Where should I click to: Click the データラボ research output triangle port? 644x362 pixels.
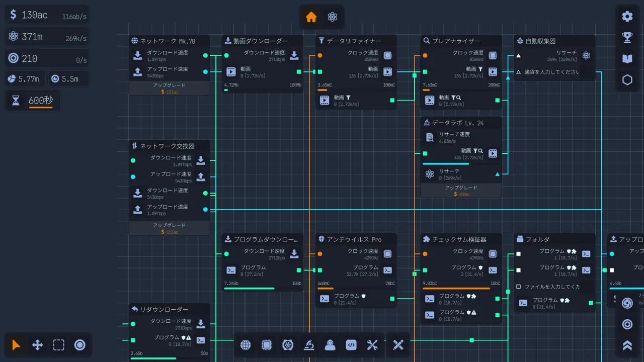pyautogui.click(x=497, y=174)
